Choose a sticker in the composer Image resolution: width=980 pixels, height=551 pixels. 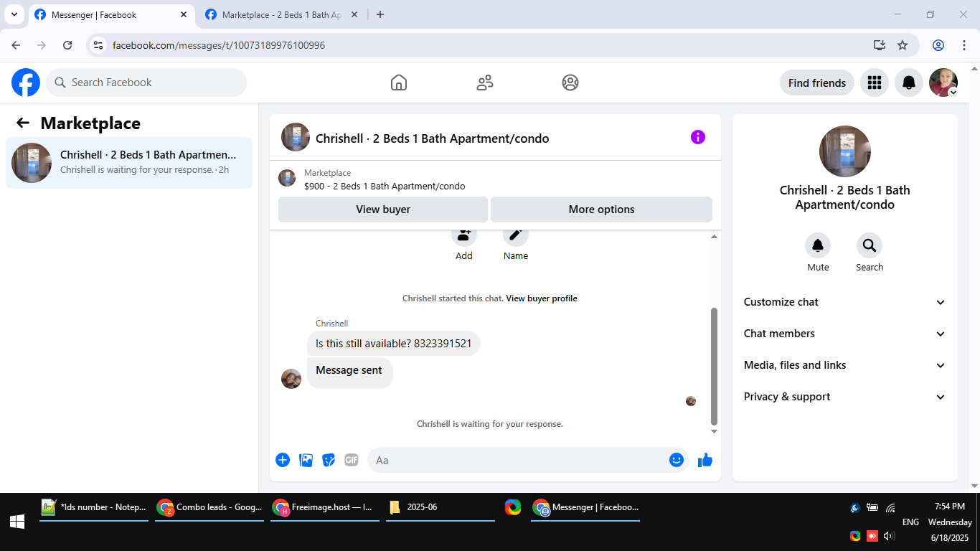pyautogui.click(x=329, y=460)
